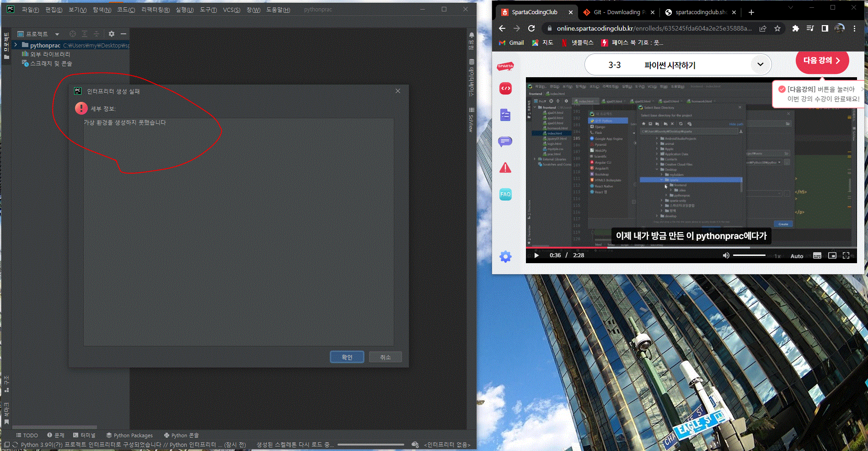Open the 파일(F) menu in PyCharm
The height and width of the screenshot is (451, 868).
[x=30, y=10]
